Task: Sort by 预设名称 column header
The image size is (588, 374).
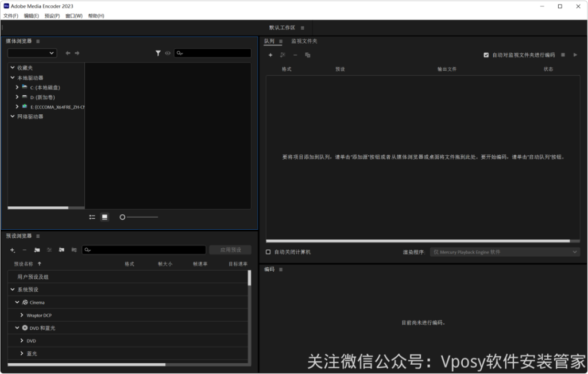Action: [24, 264]
